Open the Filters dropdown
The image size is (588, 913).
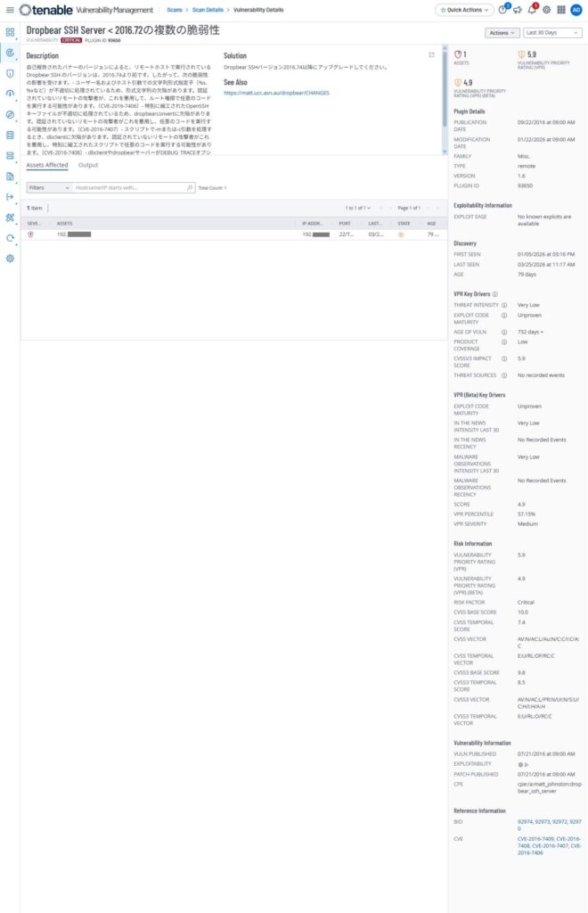click(x=49, y=187)
